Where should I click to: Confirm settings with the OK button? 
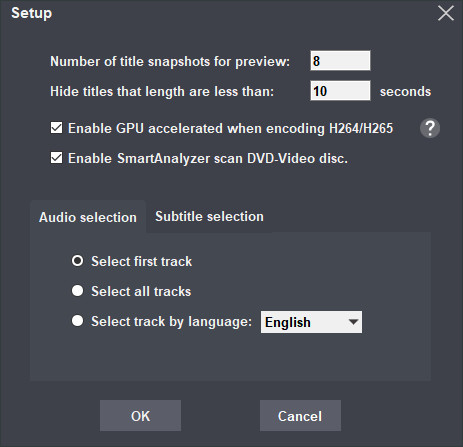140,416
